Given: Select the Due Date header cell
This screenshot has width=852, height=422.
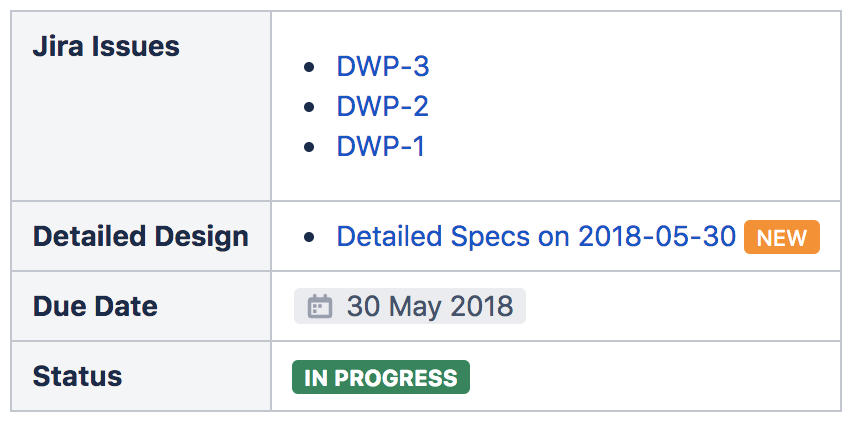Looking at the screenshot, I should click(x=95, y=306).
